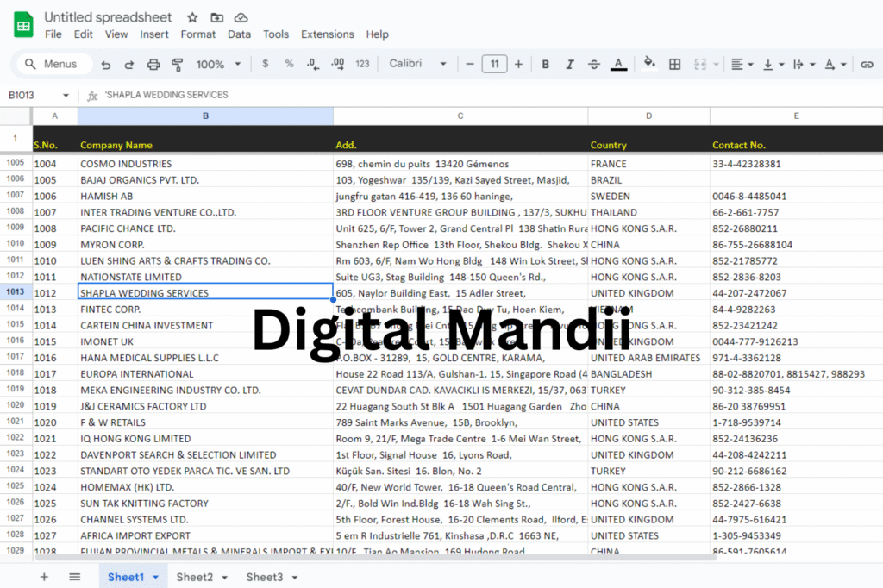Click the Insert link icon

(867, 65)
